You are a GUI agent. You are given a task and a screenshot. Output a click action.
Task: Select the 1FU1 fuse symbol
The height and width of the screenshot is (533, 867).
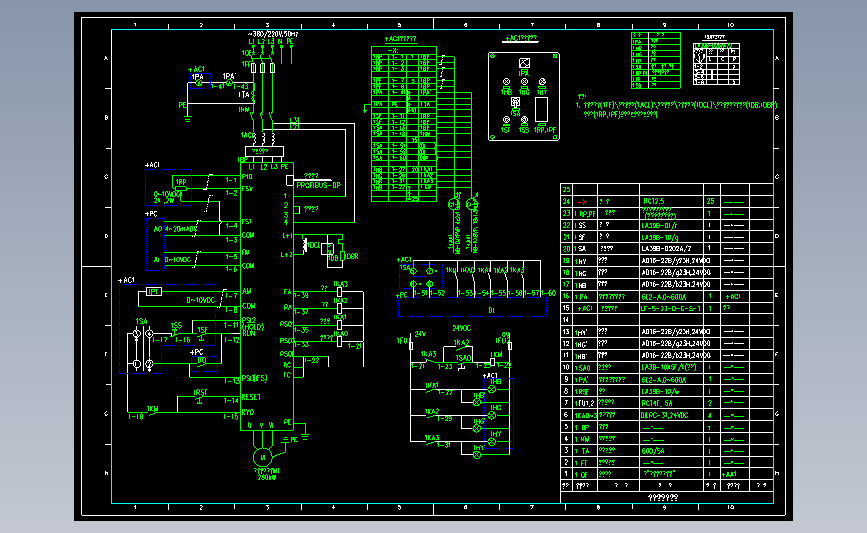(411, 346)
